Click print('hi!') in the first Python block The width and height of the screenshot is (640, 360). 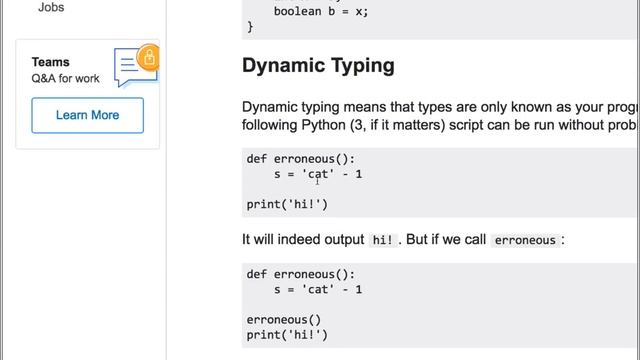[287, 204]
